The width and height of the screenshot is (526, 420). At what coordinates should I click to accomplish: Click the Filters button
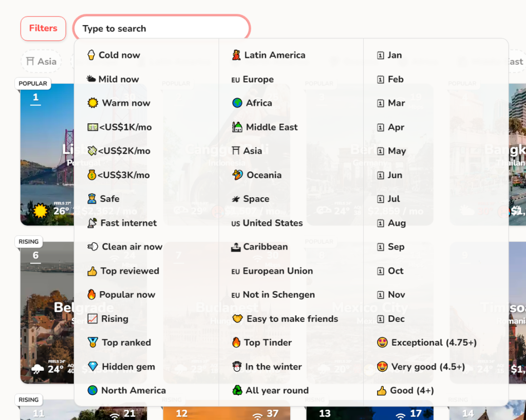[43, 28]
